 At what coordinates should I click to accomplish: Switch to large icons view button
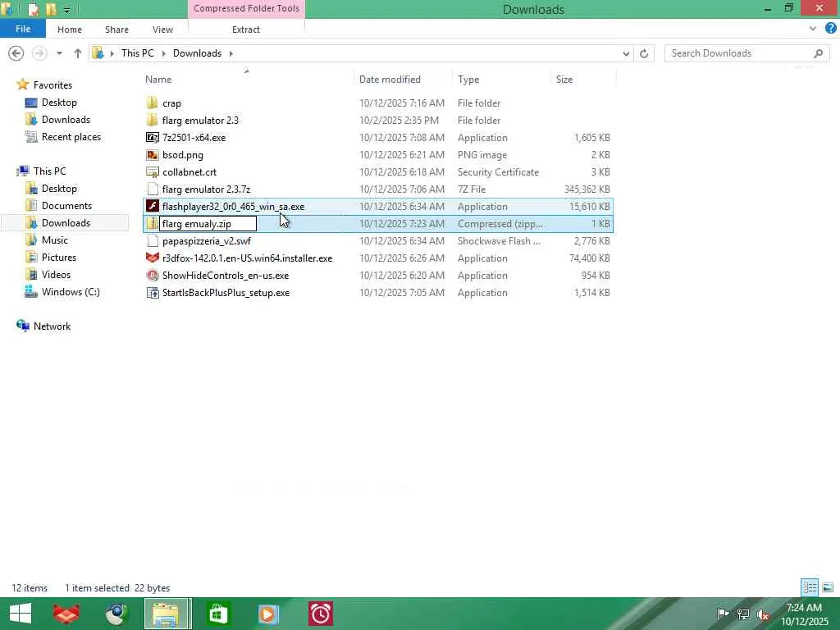(x=828, y=587)
